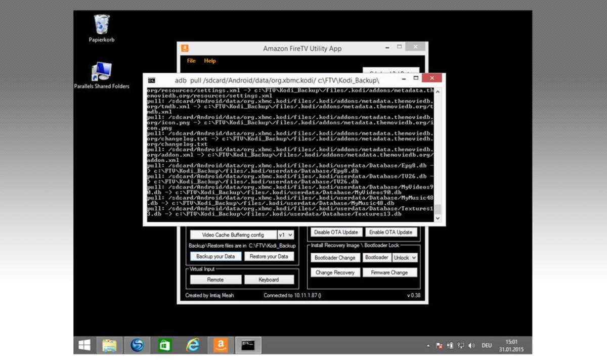The width and height of the screenshot is (607, 364).
Task: Switch to the command prompt taskbar icon
Action: 248,345
